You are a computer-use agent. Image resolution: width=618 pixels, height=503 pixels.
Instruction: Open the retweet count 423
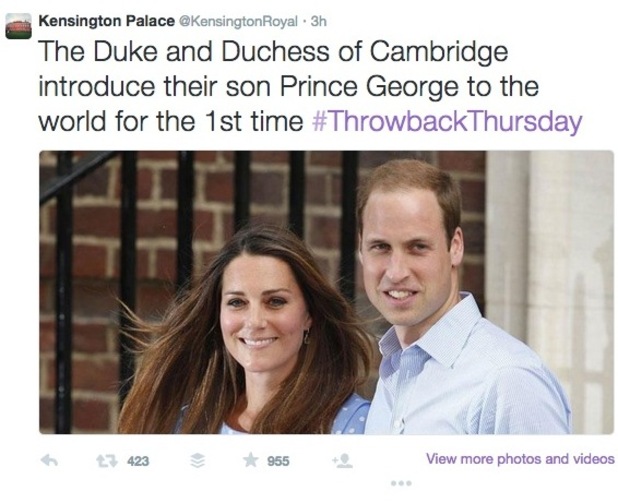coord(138,461)
